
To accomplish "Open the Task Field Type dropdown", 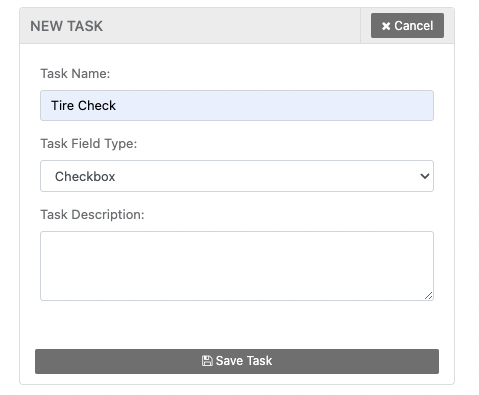I will [237, 176].
